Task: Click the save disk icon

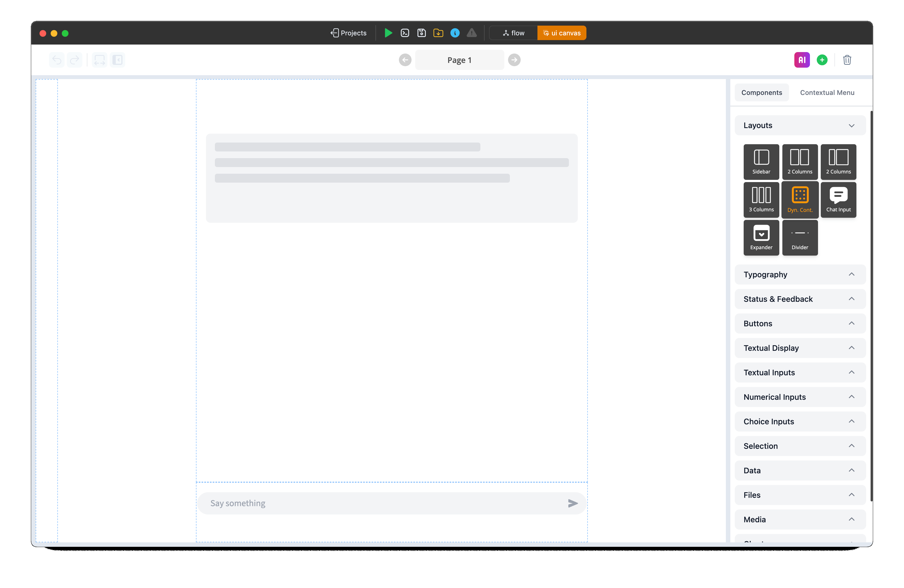Action: tap(422, 33)
